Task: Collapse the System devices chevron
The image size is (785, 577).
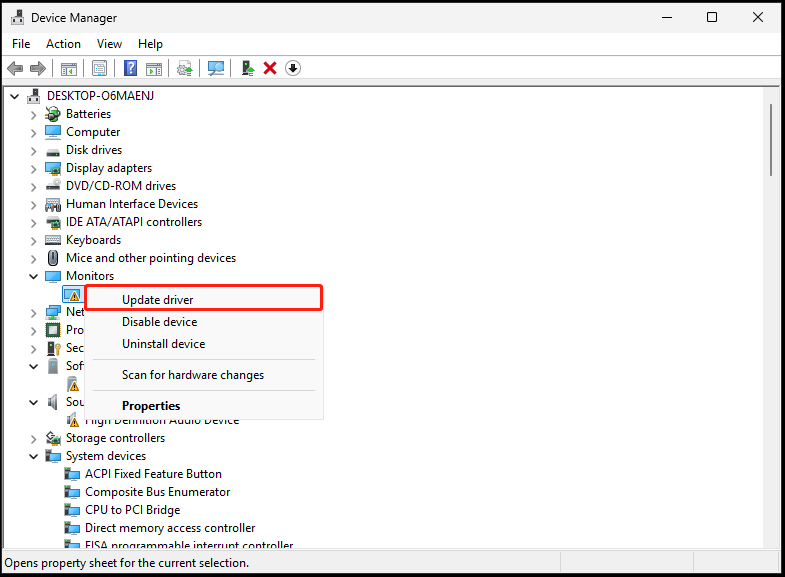Action: 34,456
